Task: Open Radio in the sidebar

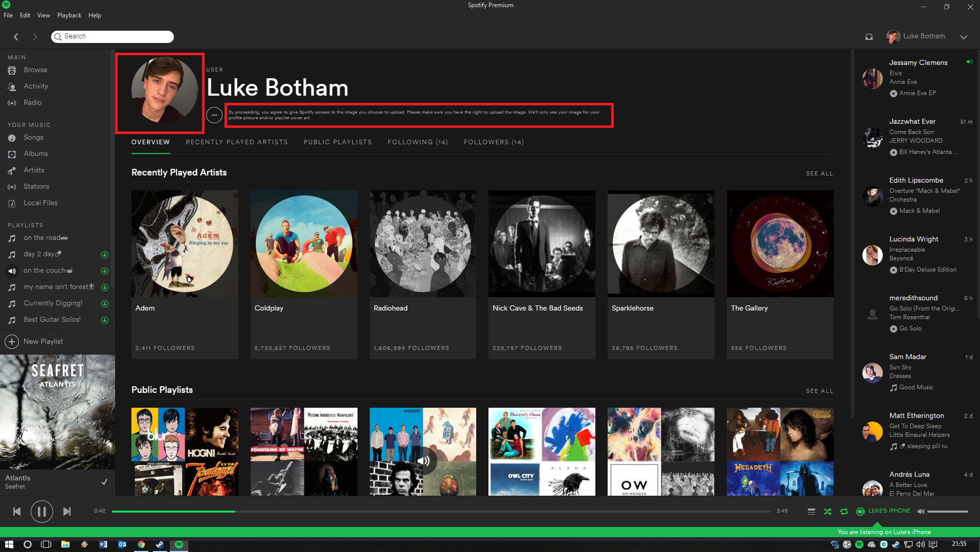Action: point(33,103)
